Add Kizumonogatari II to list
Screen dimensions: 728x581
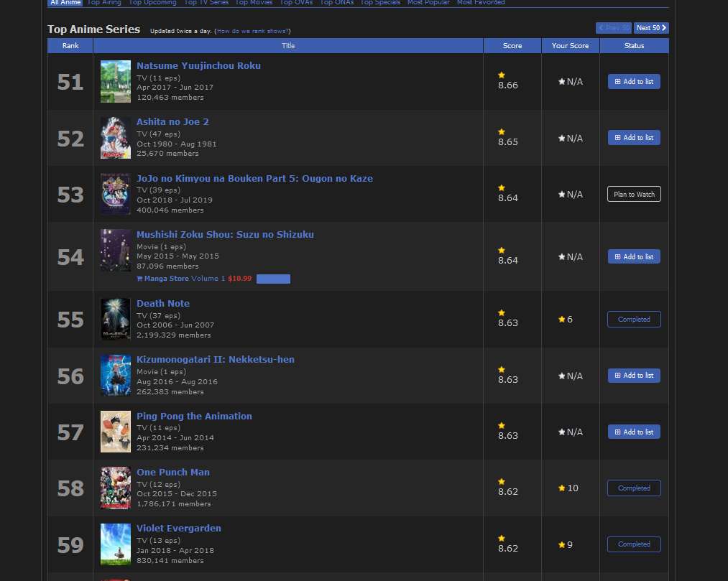tap(634, 376)
